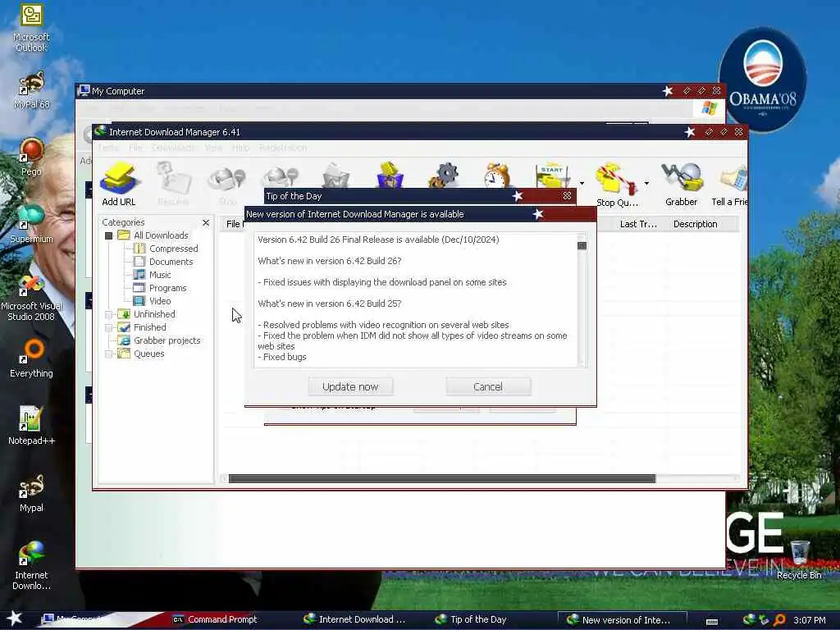840x630 pixels.
Task: Click the download list horizontal scrollbar
Action: [x=442, y=478]
